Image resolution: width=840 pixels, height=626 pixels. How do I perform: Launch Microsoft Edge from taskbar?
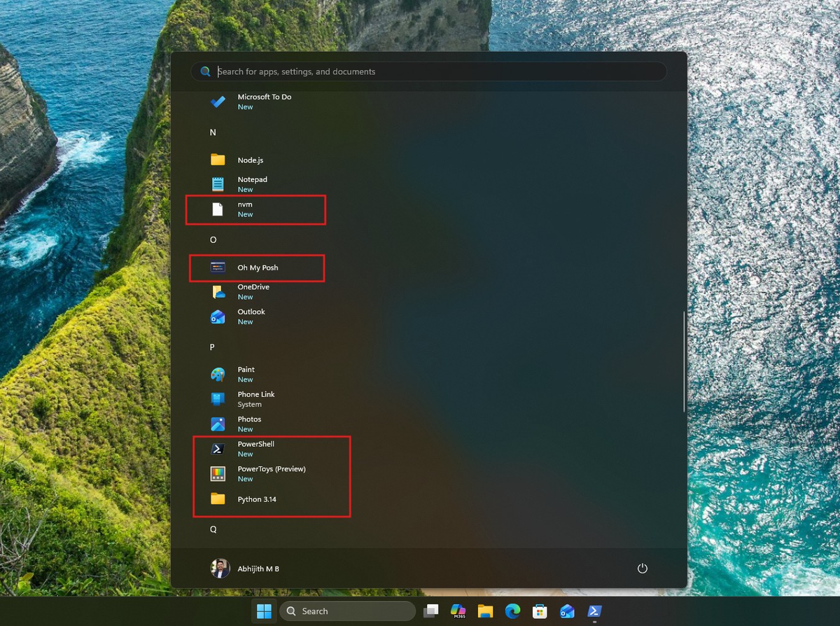tap(512, 611)
